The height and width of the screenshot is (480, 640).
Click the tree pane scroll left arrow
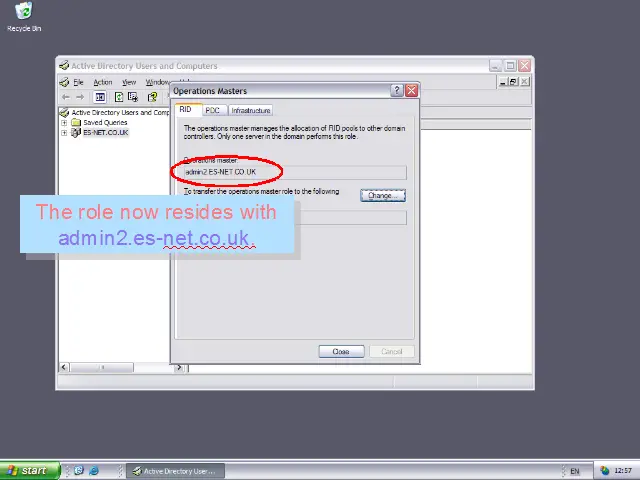(x=64, y=367)
